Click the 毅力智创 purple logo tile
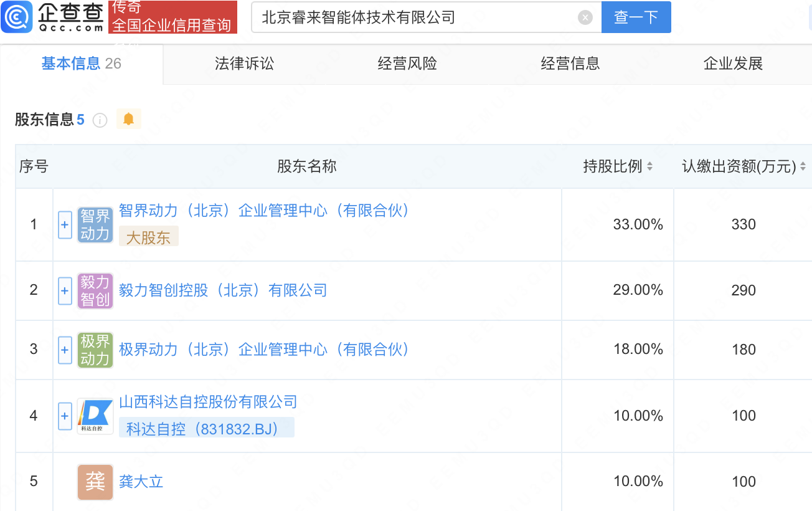Screen dimensions: 812x511 click(95, 290)
